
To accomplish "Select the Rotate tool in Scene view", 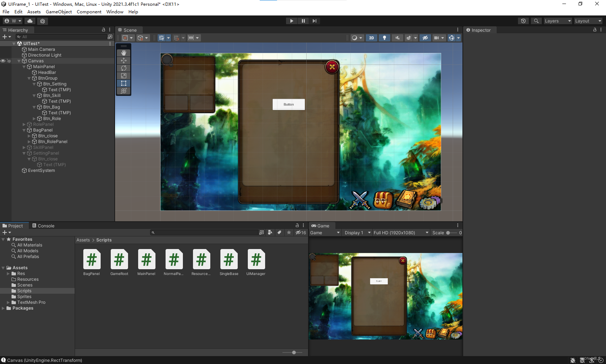I will (124, 68).
